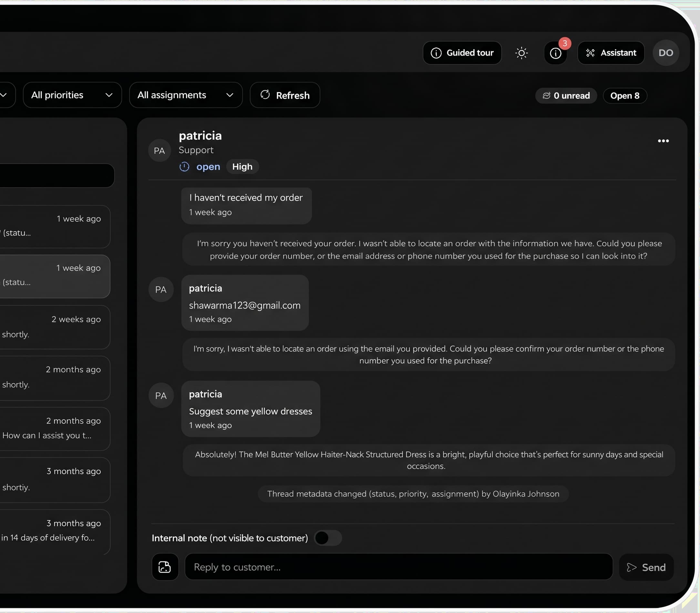
Task: Switch theme with the sun icon
Action: click(521, 53)
